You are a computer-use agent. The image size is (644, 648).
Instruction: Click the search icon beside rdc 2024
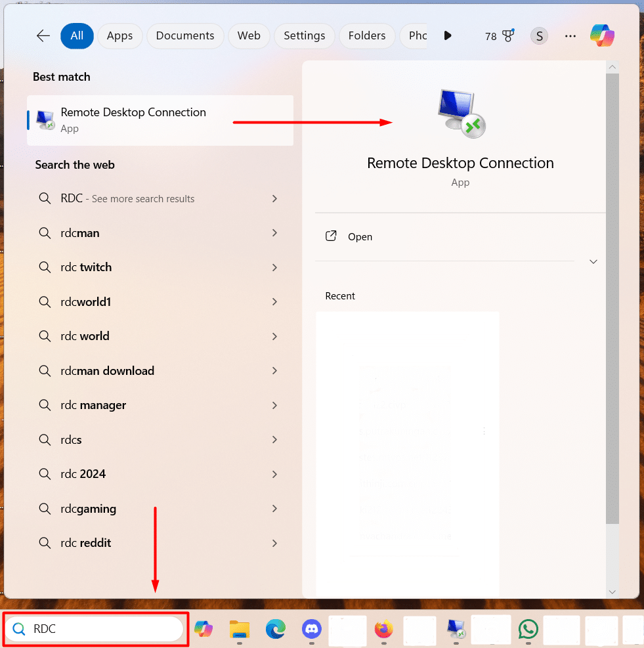pyautogui.click(x=45, y=473)
